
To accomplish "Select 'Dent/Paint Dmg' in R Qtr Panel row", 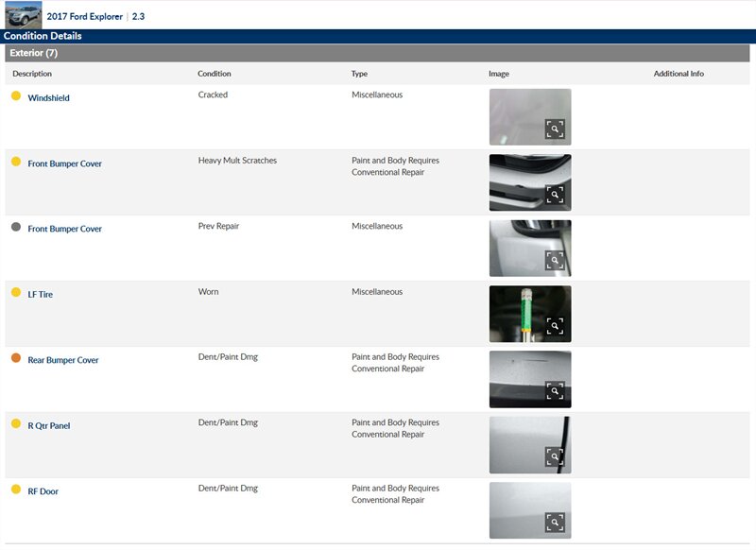I will (x=228, y=422).
